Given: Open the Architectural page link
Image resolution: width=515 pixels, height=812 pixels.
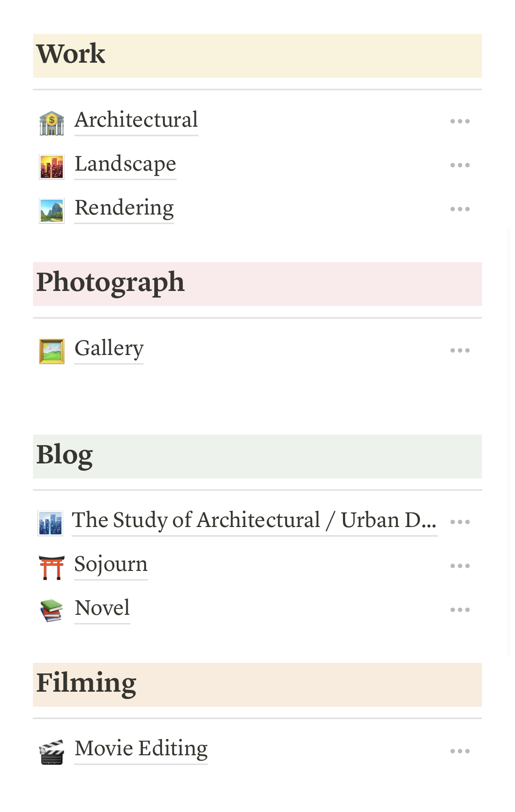Looking at the screenshot, I should 136,120.
